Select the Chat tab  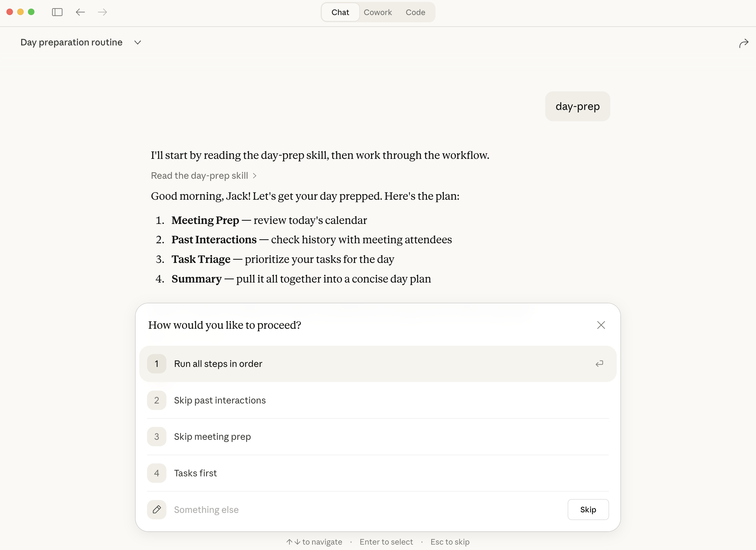click(340, 12)
